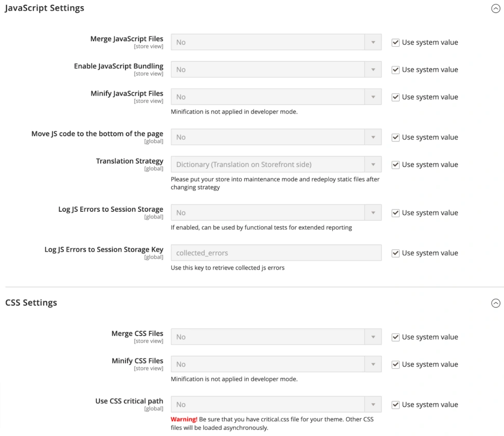
Task: Open Move JS code to bottom dropdown
Action: pos(276,137)
